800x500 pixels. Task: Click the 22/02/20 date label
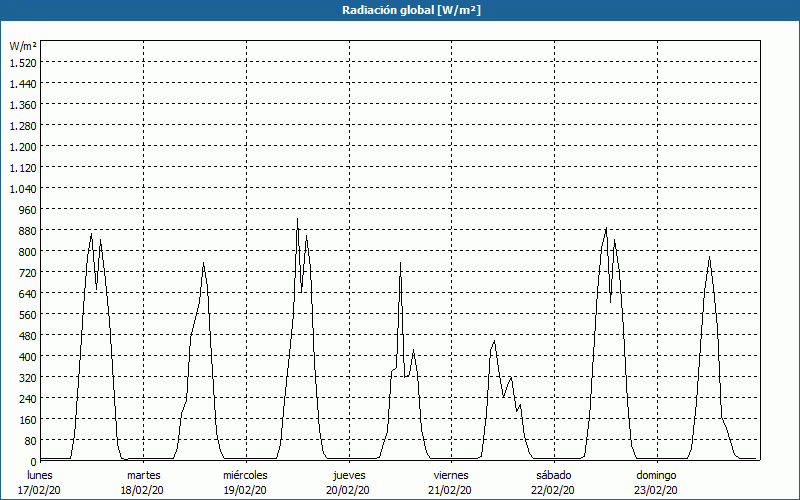coord(553,490)
